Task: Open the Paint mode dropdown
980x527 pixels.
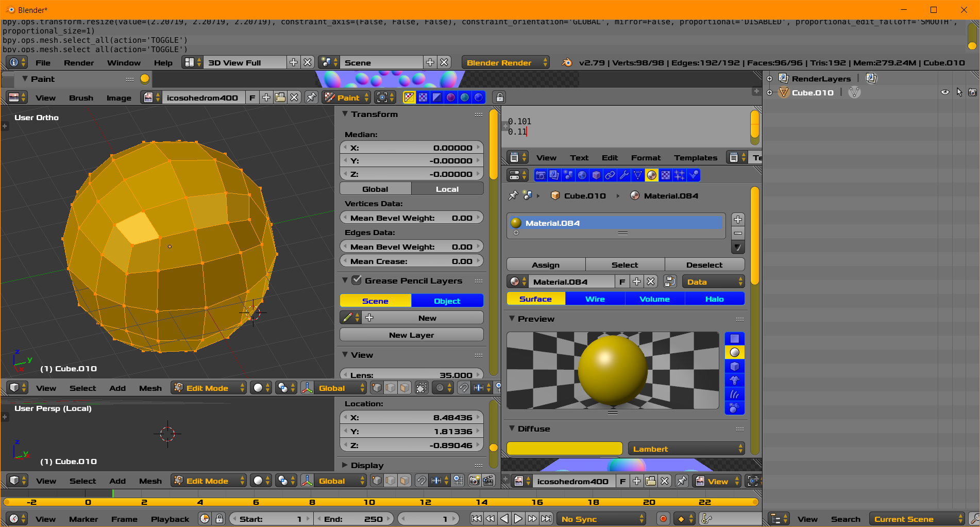Action: coord(346,97)
